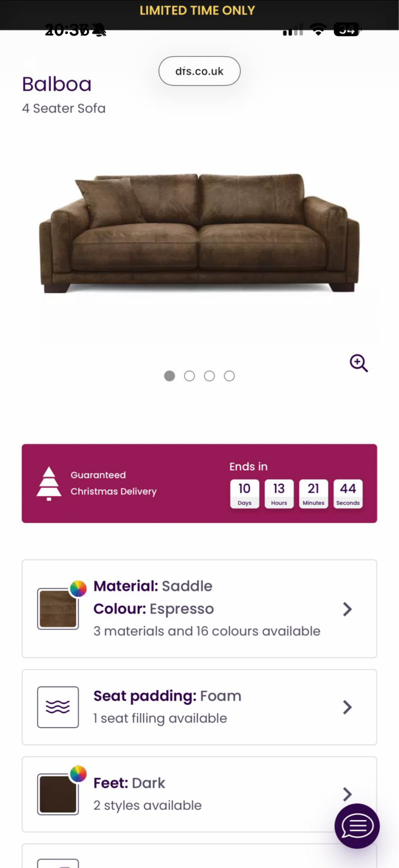Click the sofa product photo
The image size is (399, 868).
199,234
